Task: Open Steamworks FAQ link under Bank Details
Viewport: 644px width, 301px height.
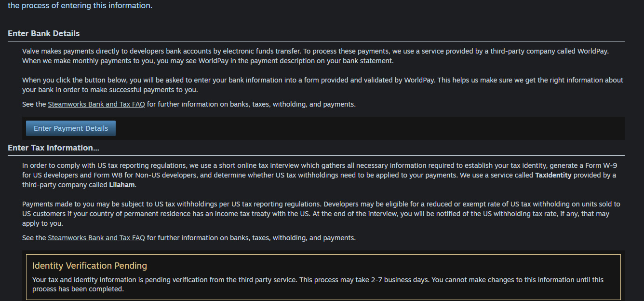Action: coord(96,104)
